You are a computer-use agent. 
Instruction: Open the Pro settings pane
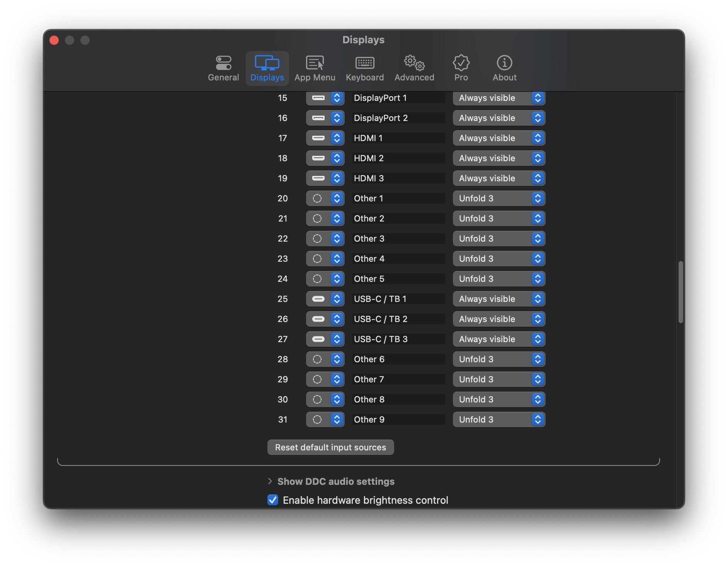coord(461,68)
